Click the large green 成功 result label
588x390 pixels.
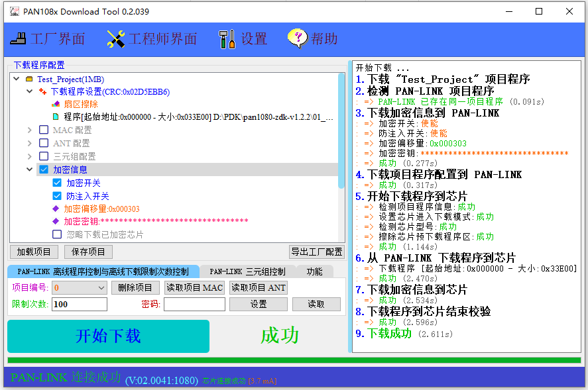[280, 335]
